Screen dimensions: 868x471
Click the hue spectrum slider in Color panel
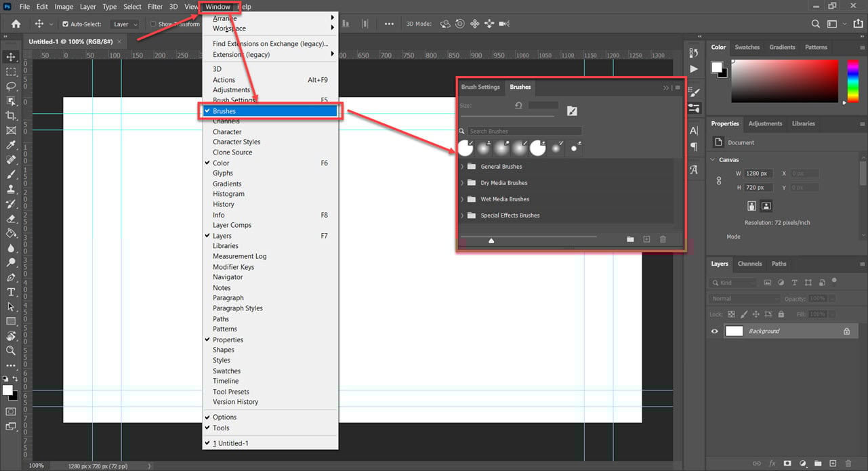853,81
